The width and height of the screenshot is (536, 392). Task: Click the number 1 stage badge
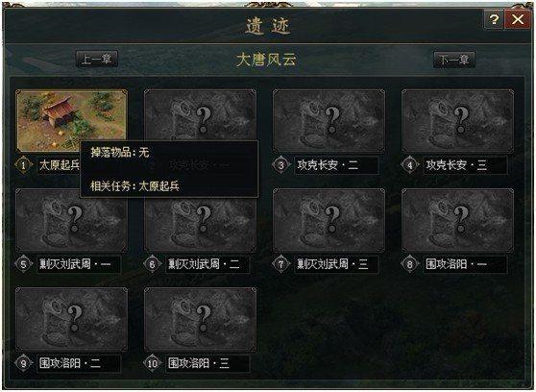point(24,165)
